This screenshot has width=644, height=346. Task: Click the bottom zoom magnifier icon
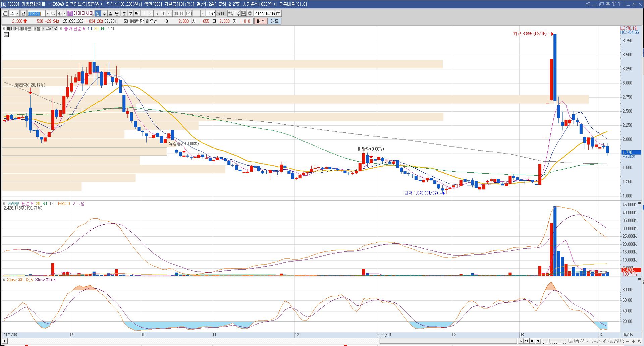click(x=622, y=341)
